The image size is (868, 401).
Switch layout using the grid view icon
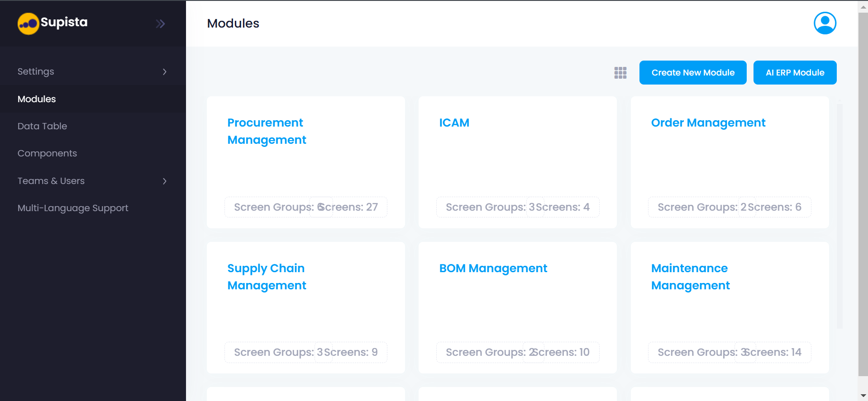[x=620, y=73]
